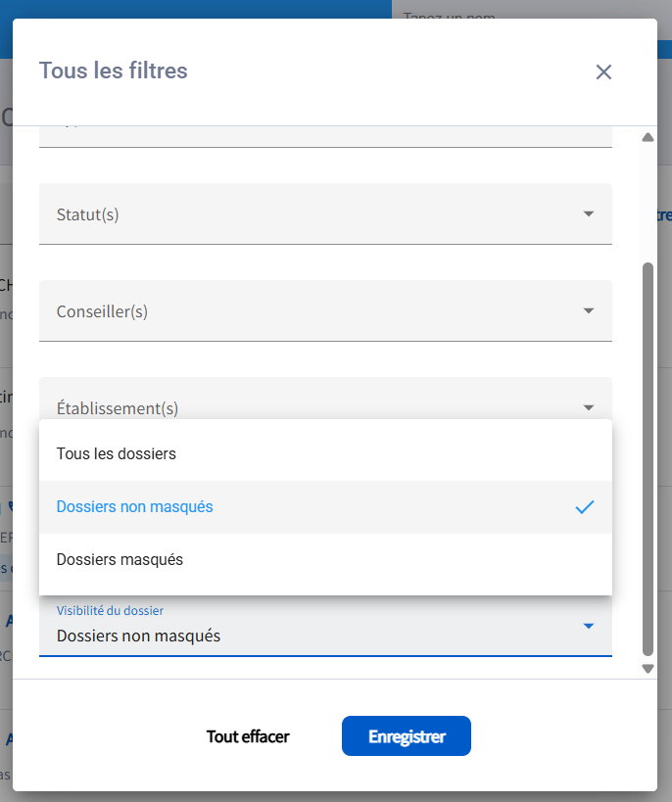Click the dialog's vertical scrollbar thumb
672x802 pixels.
click(x=647, y=458)
